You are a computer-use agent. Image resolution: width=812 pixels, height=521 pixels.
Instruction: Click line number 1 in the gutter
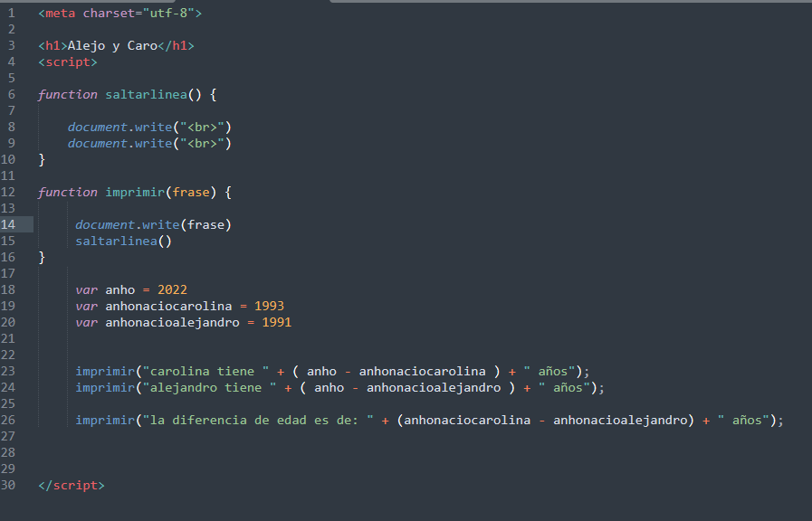(x=12, y=13)
